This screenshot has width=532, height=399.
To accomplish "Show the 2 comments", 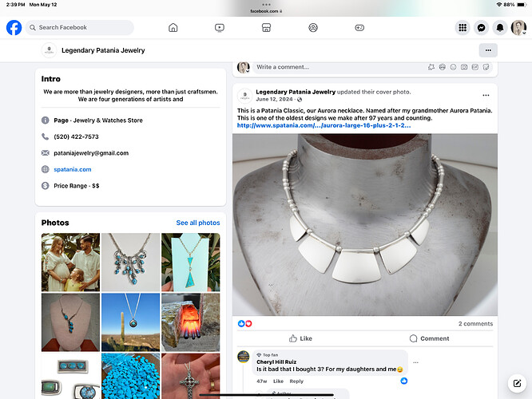I will tap(475, 324).
